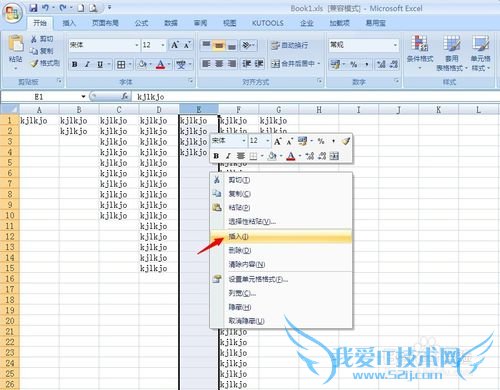
Task: Decrease decimal places in the ribbon
Action: (x=394, y=64)
